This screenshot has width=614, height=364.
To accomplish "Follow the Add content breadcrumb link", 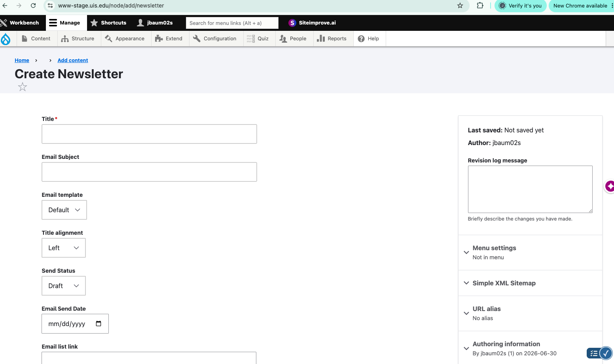I will (73, 60).
